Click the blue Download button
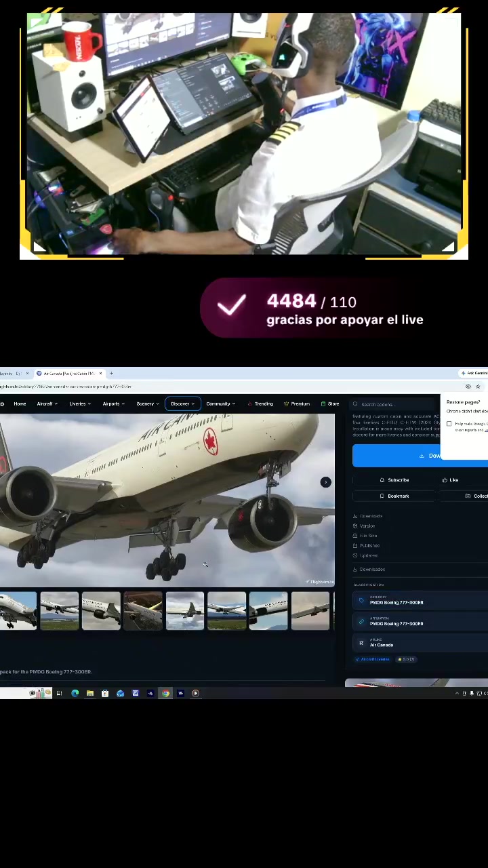The height and width of the screenshot is (868, 488). click(x=420, y=456)
